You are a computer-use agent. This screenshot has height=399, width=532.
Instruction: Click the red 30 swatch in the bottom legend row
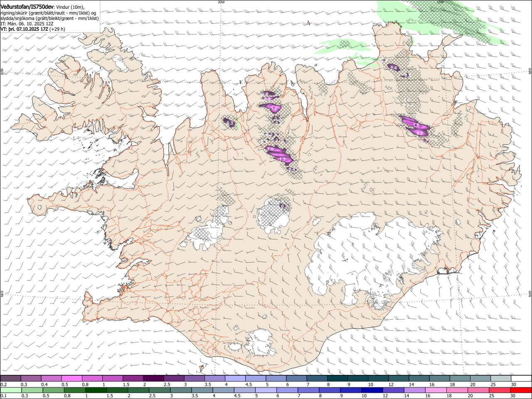(521, 391)
